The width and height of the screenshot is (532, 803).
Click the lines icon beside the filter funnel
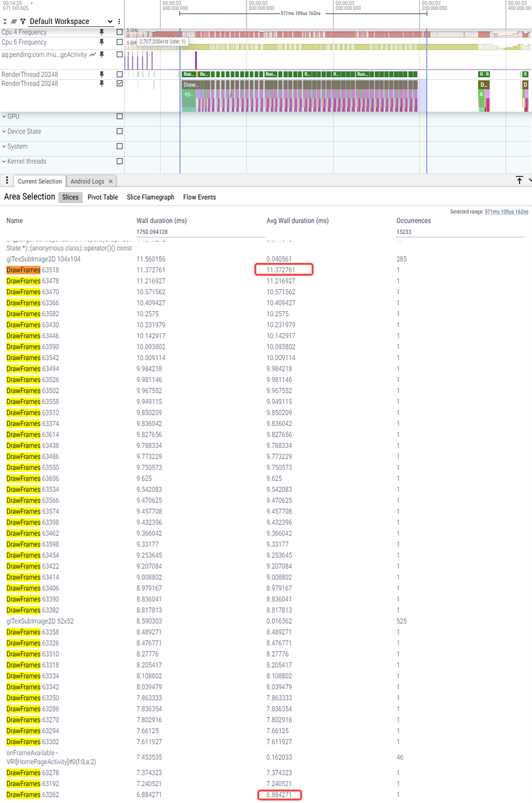pyautogui.click(x=14, y=21)
